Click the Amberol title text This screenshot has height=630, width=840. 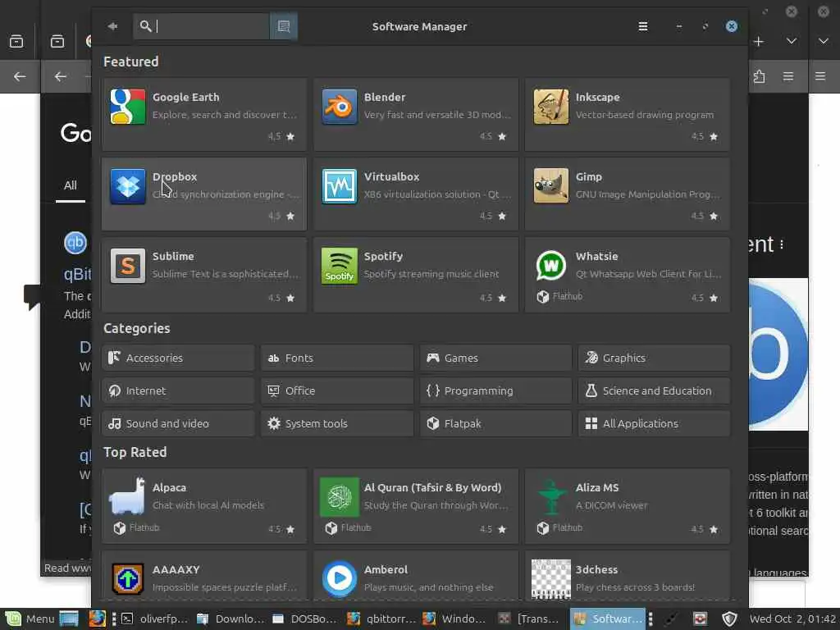pyautogui.click(x=386, y=569)
